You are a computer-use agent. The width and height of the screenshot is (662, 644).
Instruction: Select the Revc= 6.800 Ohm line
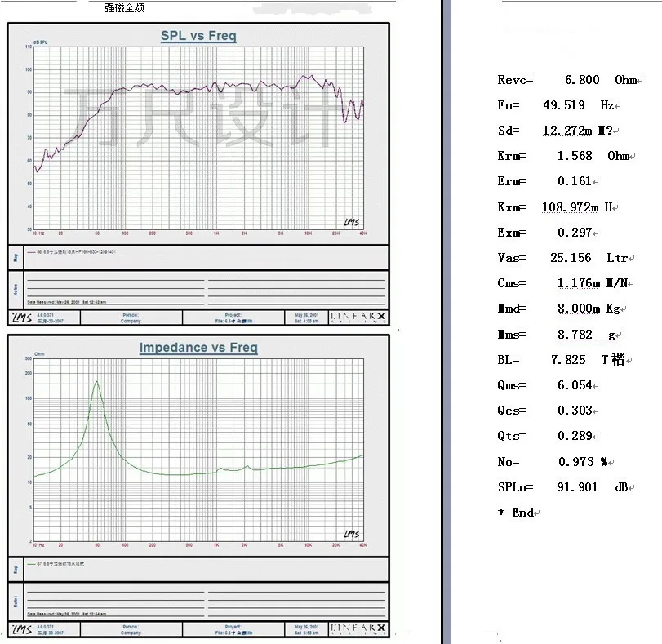tap(570, 80)
